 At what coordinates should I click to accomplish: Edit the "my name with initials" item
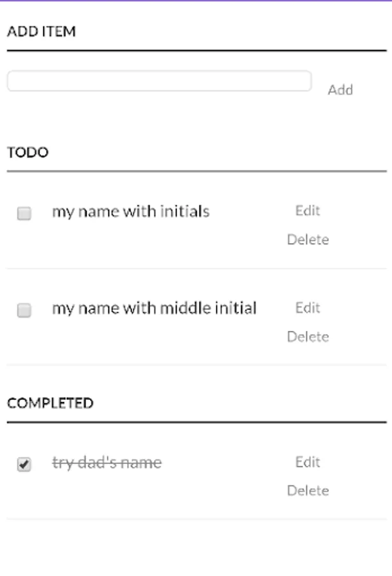click(x=308, y=211)
